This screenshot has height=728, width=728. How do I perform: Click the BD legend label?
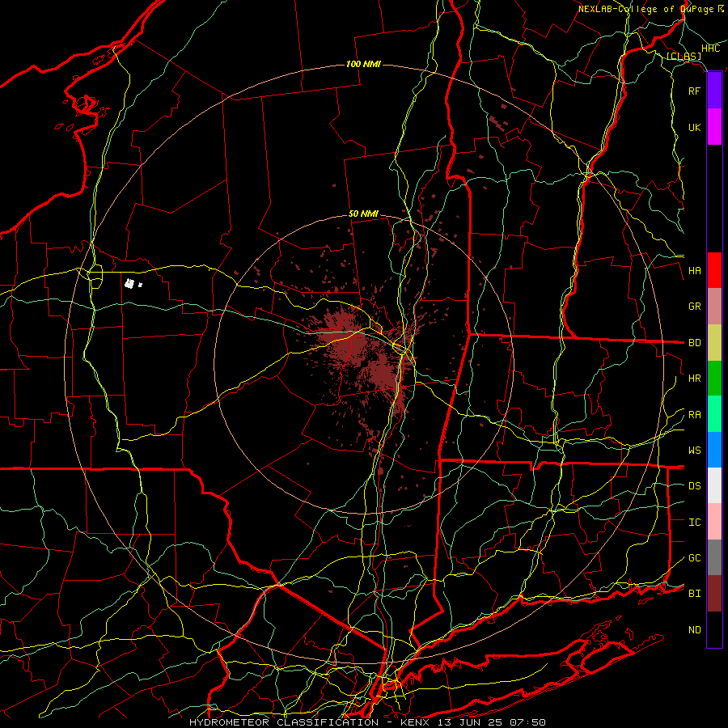pyautogui.click(x=694, y=343)
